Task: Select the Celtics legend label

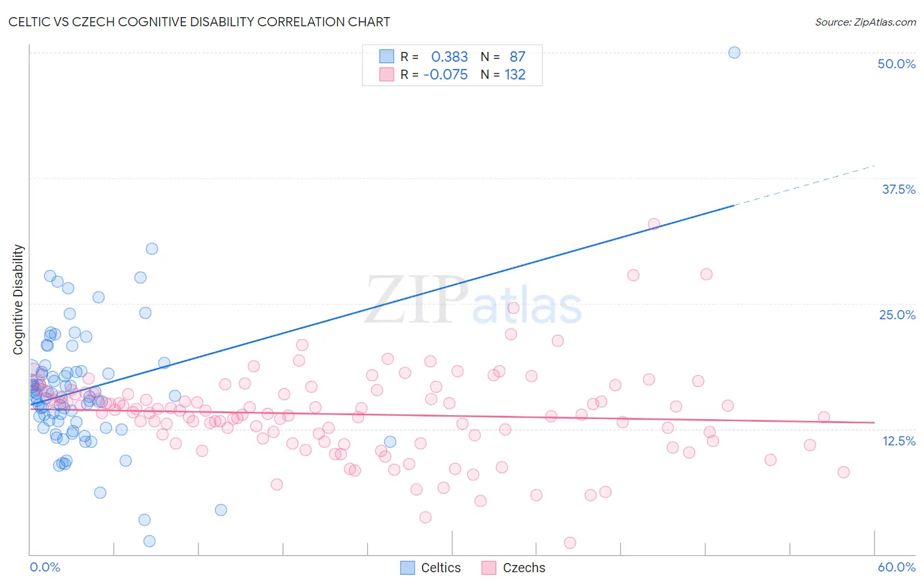Action: (441, 568)
